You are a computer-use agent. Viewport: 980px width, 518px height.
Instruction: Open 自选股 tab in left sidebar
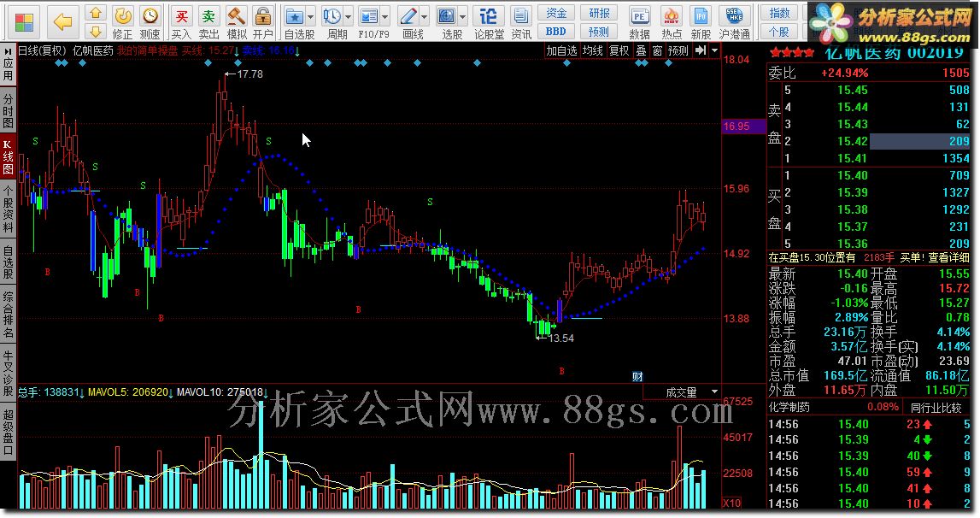[x=9, y=262]
